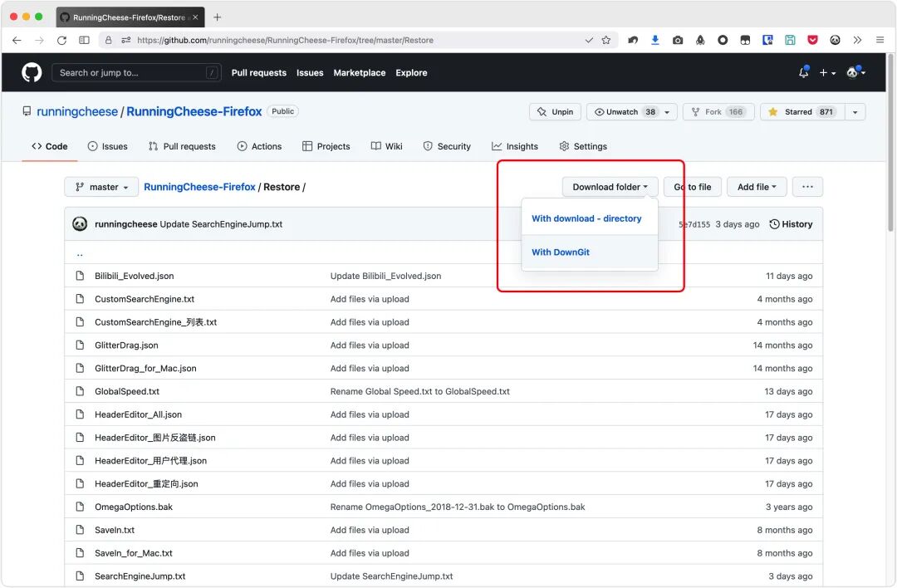Open a new browser tab with plus

click(x=217, y=17)
